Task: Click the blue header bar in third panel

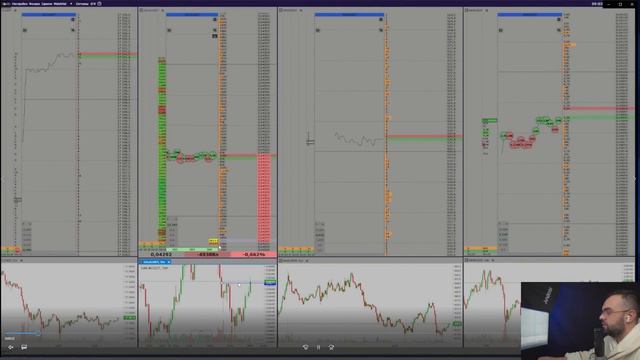Action: (x=349, y=15)
